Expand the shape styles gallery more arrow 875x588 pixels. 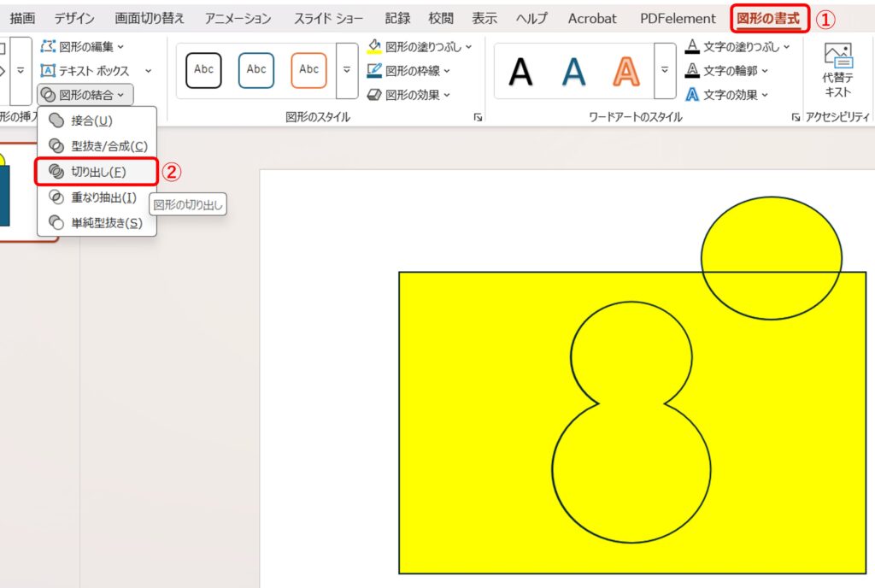tap(347, 70)
